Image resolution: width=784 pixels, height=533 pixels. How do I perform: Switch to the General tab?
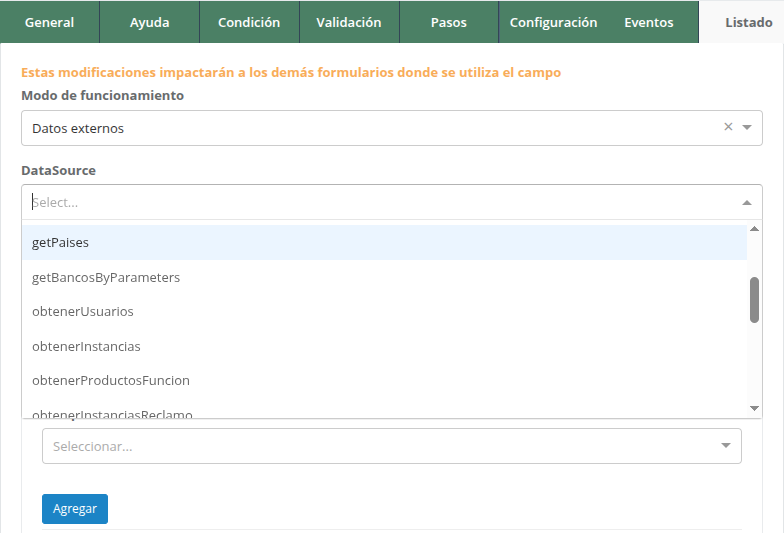pyautogui.click(x=49, y=22)
